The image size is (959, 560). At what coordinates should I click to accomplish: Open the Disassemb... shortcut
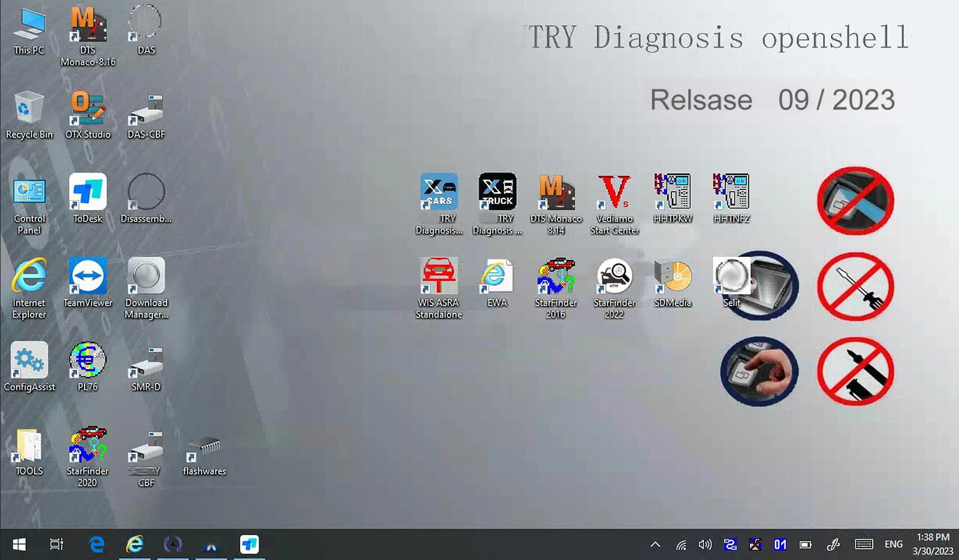tap(146, 199)
